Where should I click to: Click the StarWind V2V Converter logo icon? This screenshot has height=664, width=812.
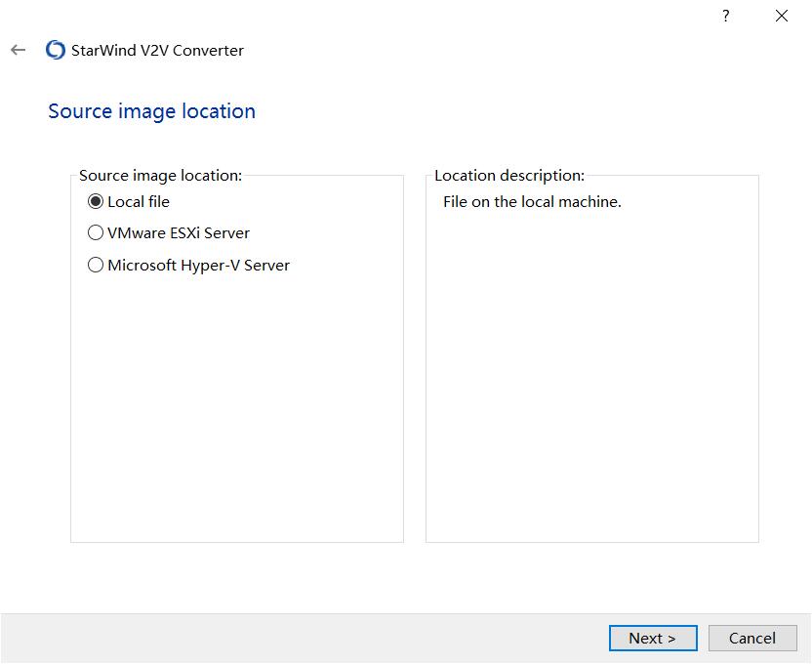56,50
